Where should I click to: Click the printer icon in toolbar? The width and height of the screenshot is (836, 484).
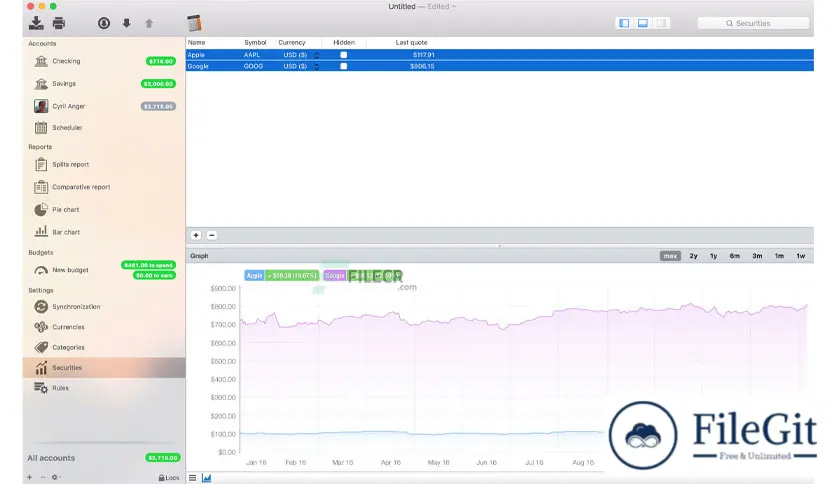point(59,23)
